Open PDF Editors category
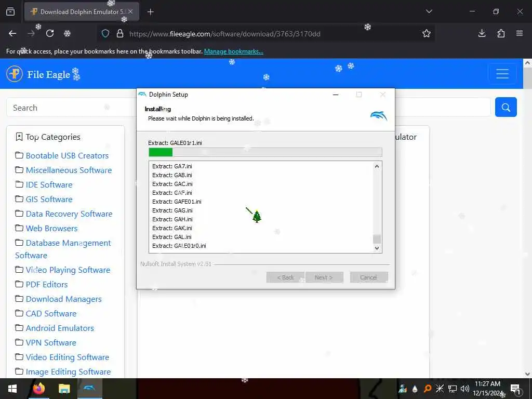Screen dimensions: 532x399 [47, 285]
